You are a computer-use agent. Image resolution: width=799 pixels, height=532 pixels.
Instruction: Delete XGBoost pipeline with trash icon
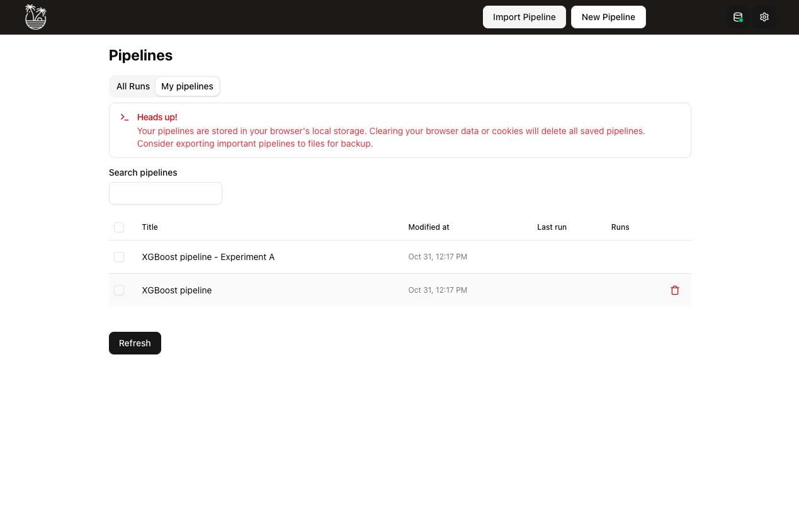click(675, 290)
